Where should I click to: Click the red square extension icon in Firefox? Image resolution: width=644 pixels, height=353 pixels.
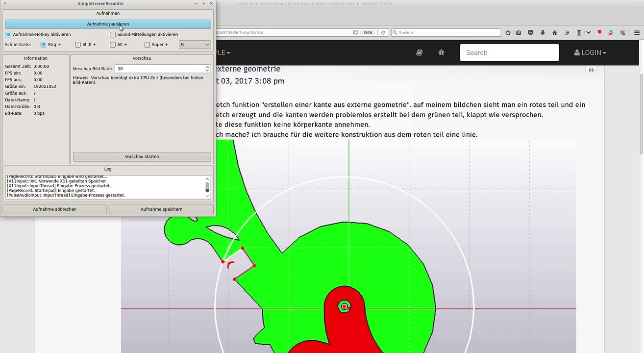click(x=599, y=32)
